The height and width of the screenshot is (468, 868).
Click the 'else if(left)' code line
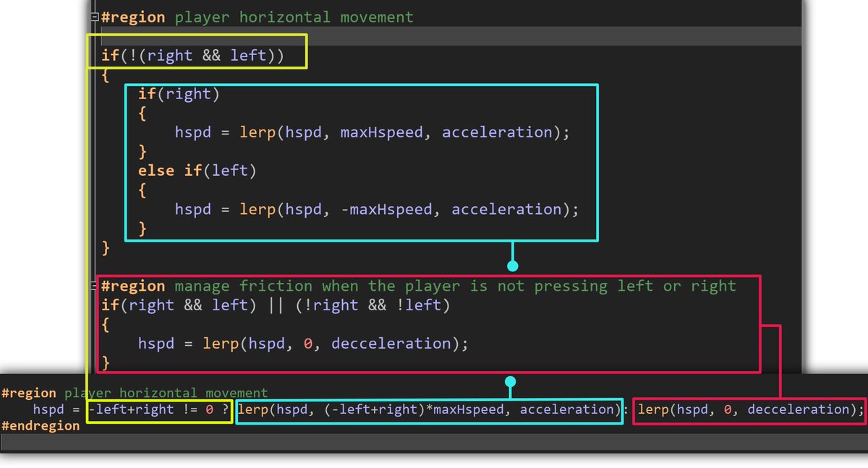[197, 171]
